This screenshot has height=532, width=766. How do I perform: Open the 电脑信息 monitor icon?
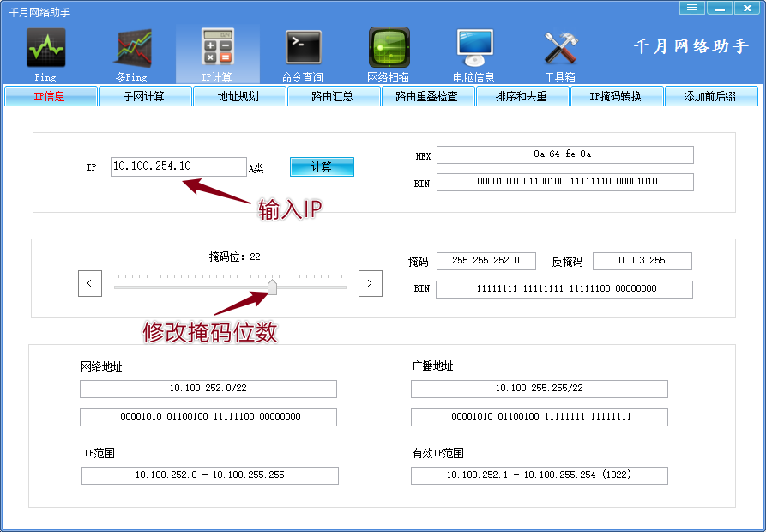tap(473, 55)
